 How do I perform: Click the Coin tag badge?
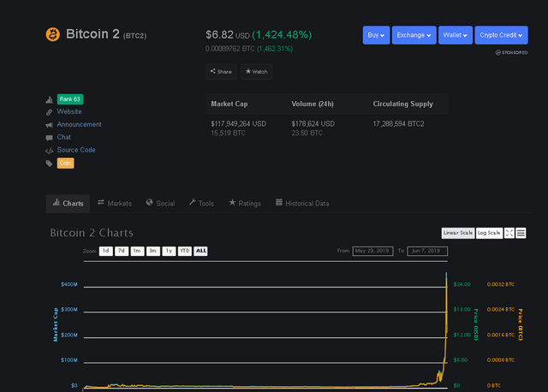coord(65,163)
